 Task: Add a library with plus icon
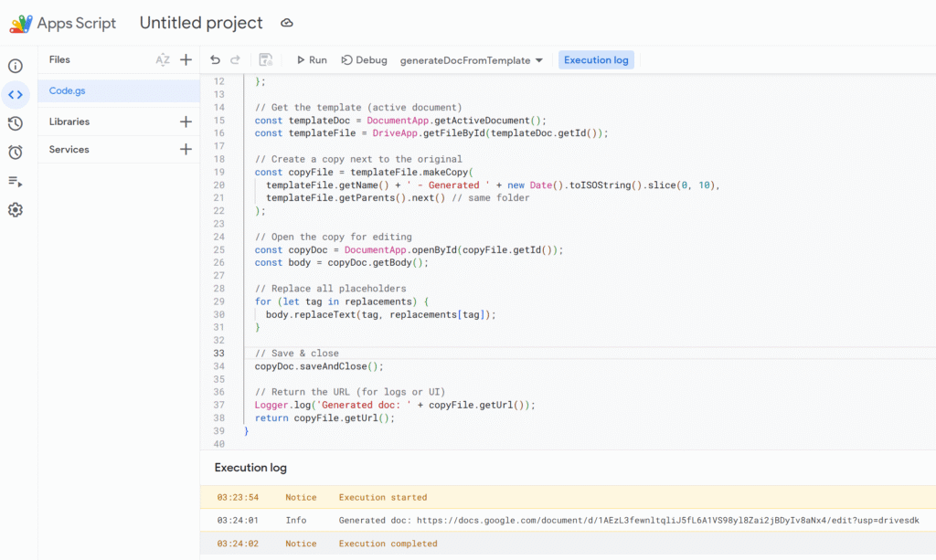pos(186,122)
